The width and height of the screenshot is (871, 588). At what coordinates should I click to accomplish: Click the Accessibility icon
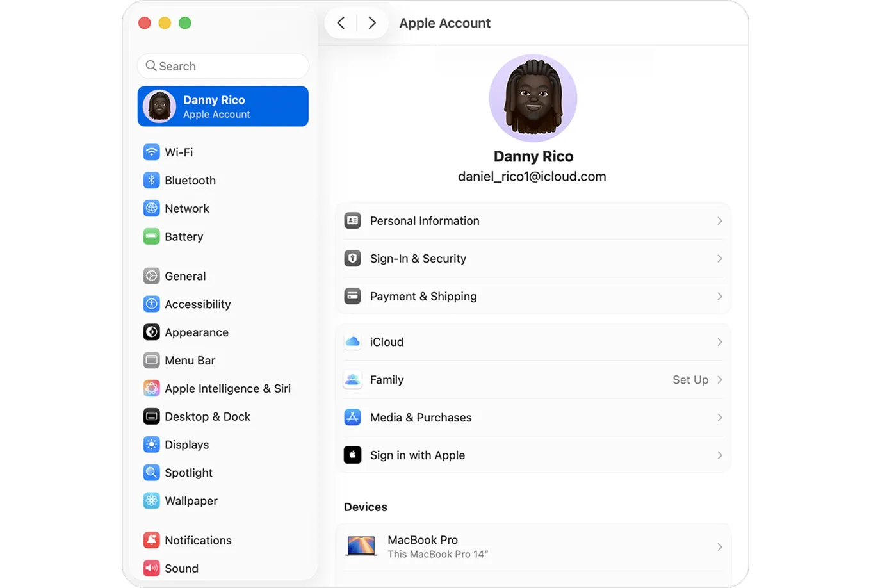[151, 304]
